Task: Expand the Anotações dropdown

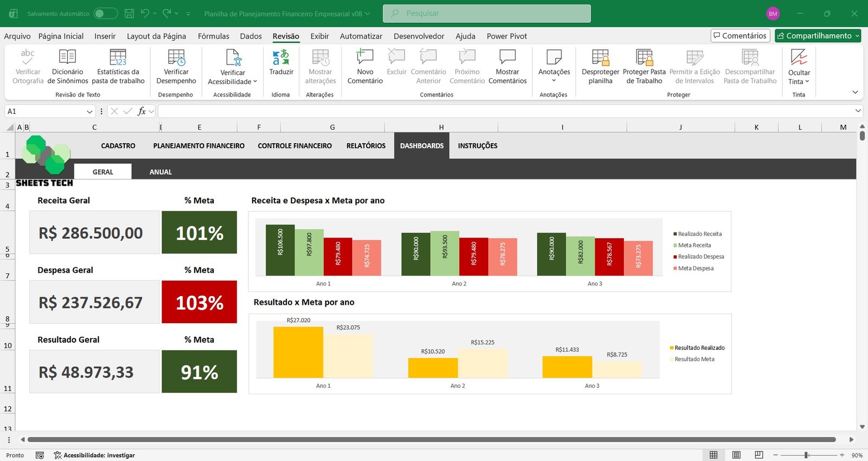Action: (554, 80)
